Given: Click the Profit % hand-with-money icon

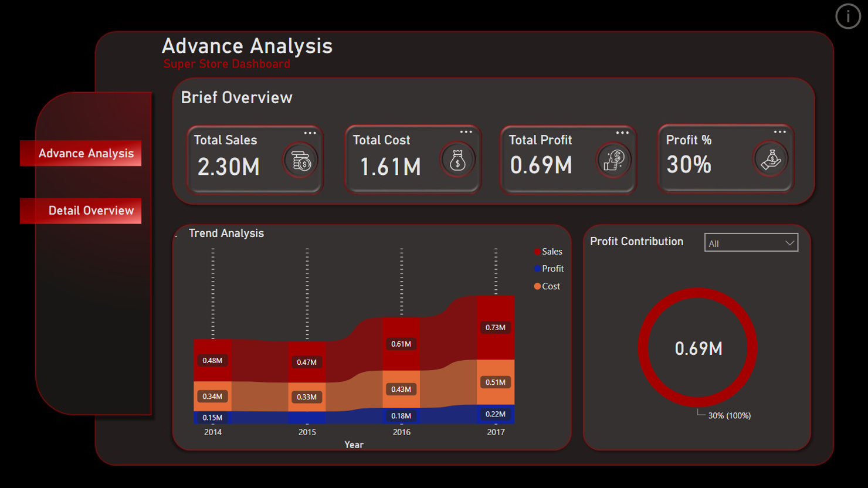Looking at the screenshot, I should [x=771, y=160].
